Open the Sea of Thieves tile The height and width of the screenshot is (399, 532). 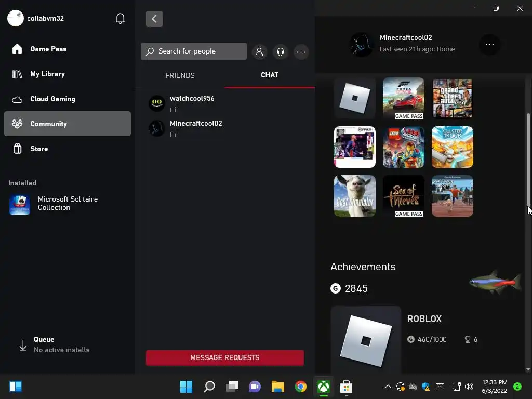tap(403, 196)
